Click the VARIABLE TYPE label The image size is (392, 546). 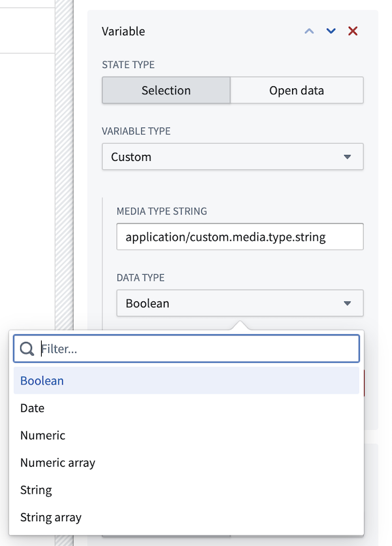[x=137, y=131]
